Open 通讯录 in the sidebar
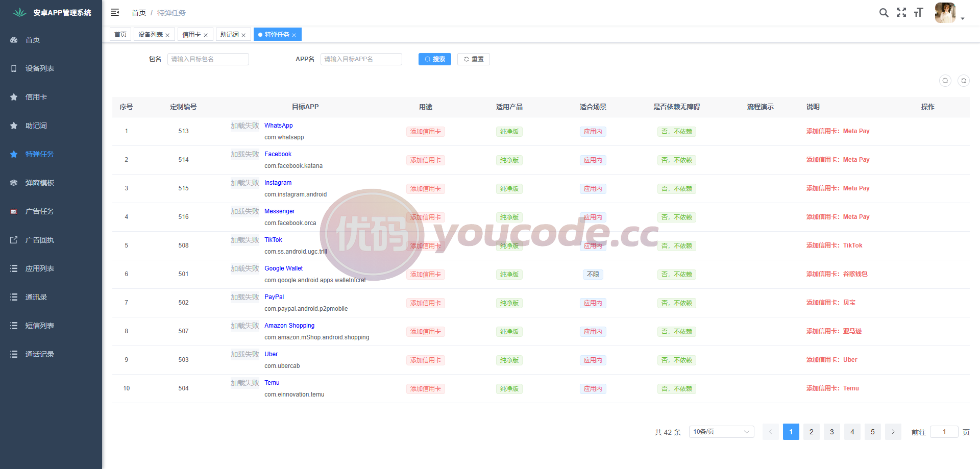 pos(51,297)
